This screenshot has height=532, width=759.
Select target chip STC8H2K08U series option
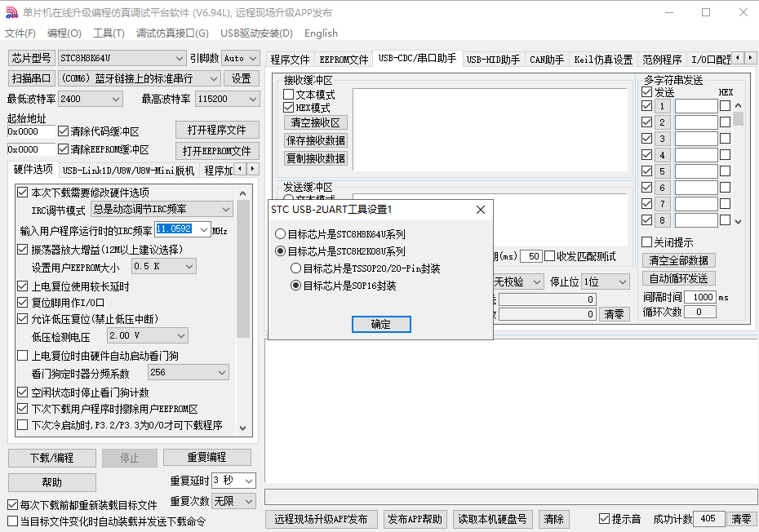(x=280, y=251)
